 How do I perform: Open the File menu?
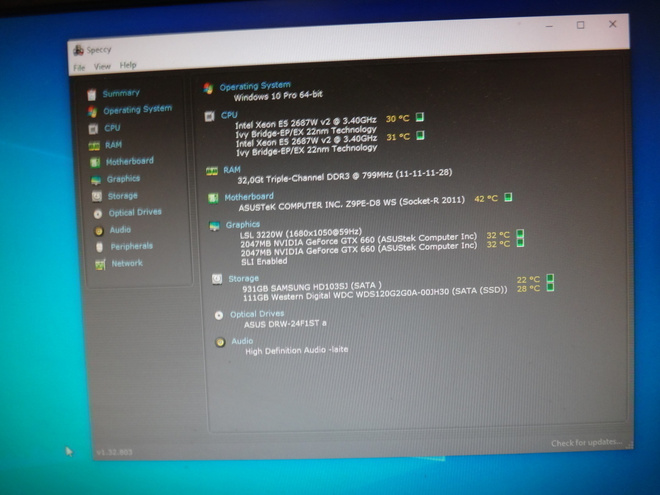[79, 67]
